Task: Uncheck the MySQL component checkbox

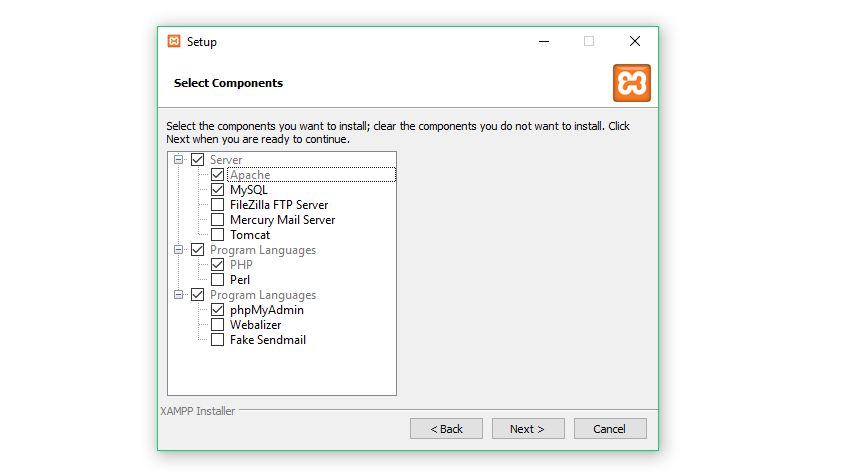Action: 217,190
